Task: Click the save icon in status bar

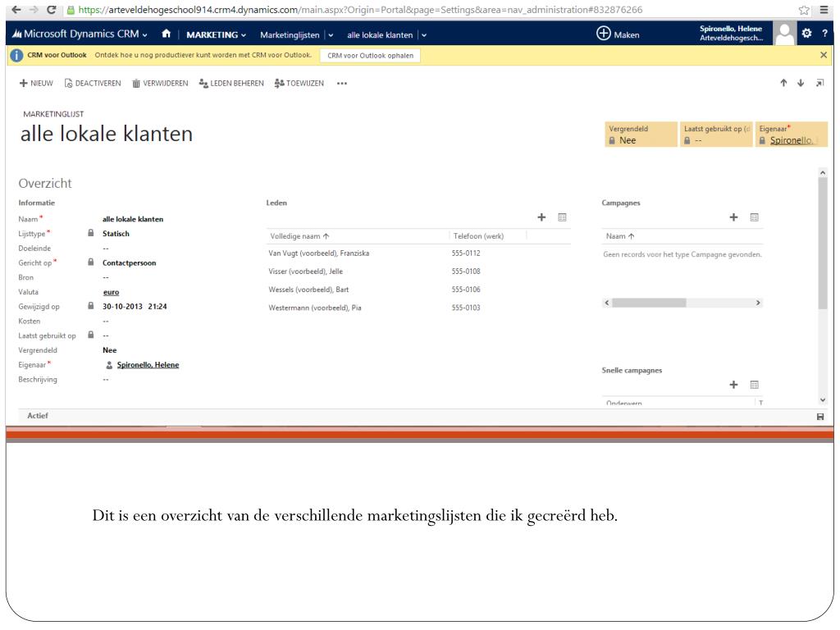Action: (820, 417)
